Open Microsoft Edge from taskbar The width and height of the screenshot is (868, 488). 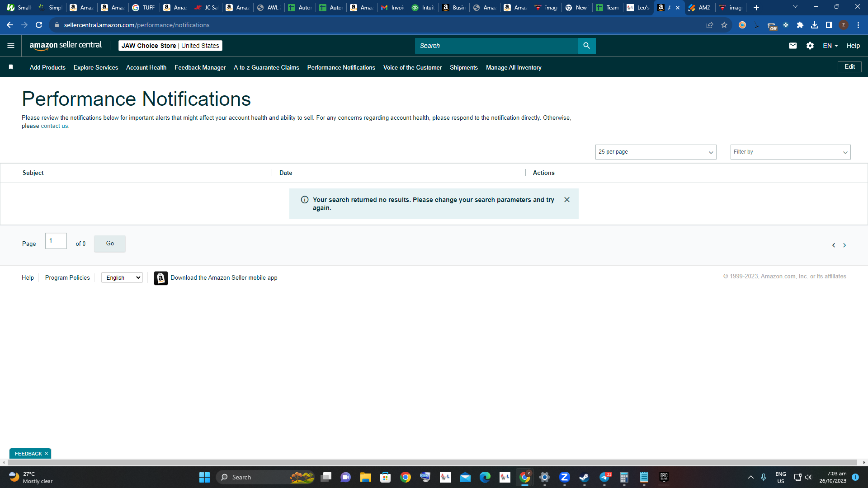point(485,477)
